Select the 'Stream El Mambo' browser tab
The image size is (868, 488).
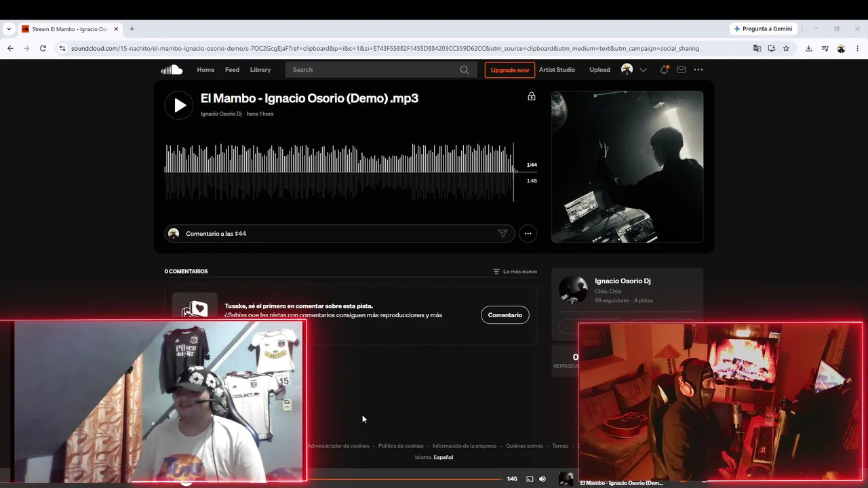[x=70, y=29]
